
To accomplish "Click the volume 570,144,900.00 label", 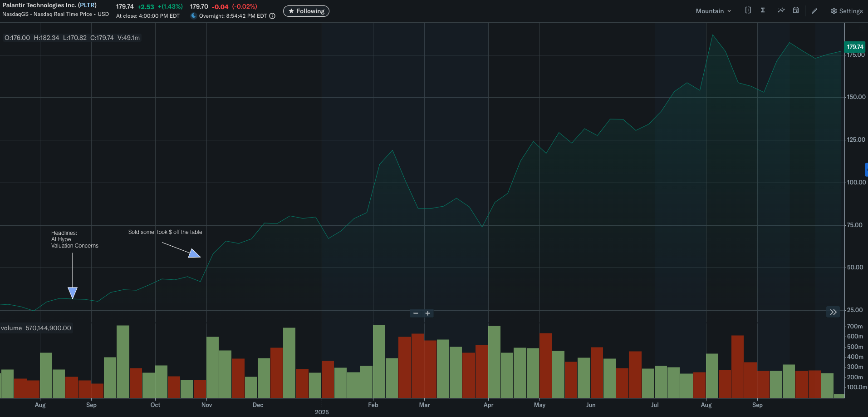I will pyautogui.click(x=36, y=328).
